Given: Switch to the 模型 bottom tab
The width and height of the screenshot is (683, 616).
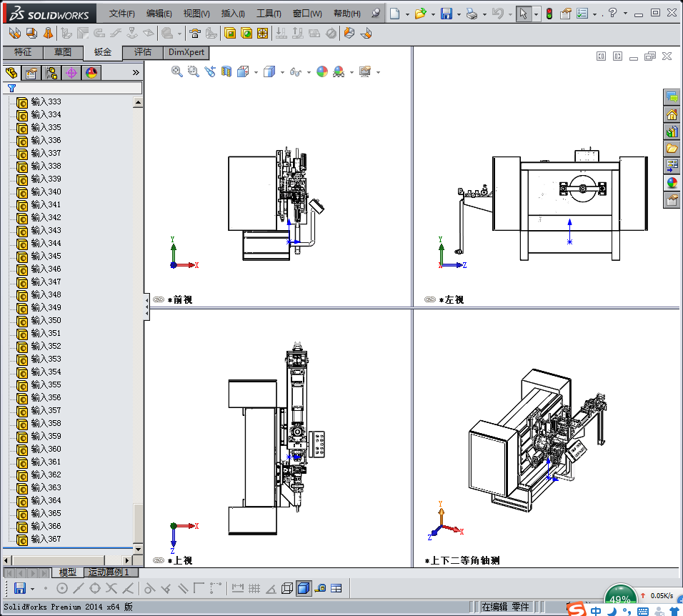Looking at the screenshot, I should click(68, 572).
